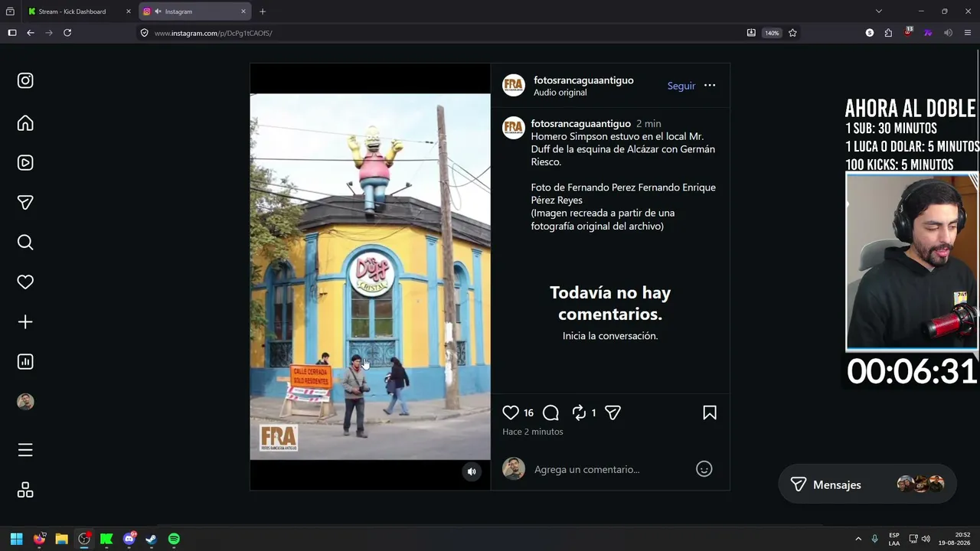Like the post with heart icon

click(511, 413)
